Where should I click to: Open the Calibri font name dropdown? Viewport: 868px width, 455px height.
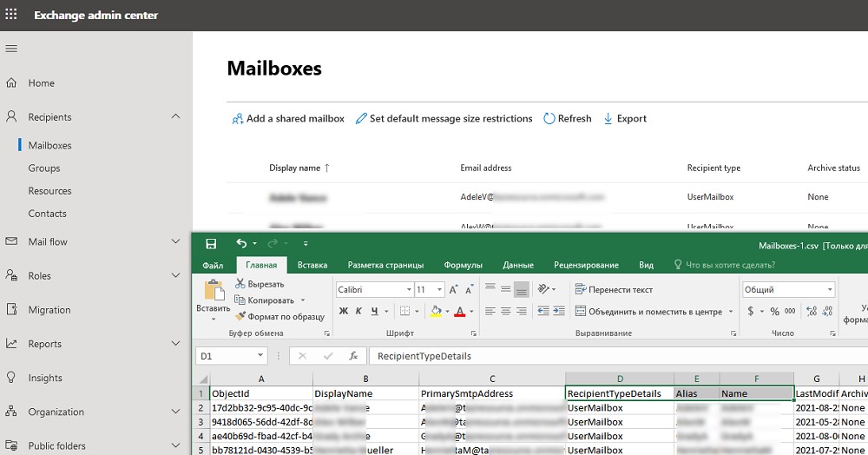[x=409, y=289]
